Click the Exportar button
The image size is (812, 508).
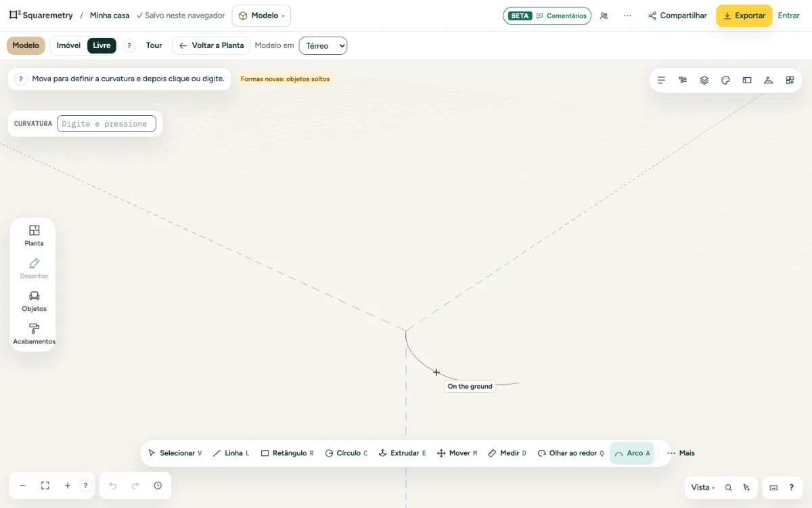744,16
